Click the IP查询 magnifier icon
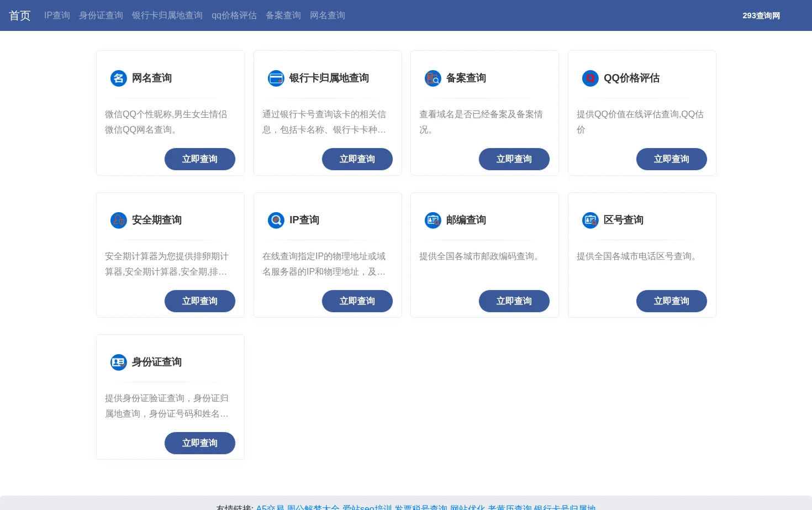812x510 pixels. point(276,220)
